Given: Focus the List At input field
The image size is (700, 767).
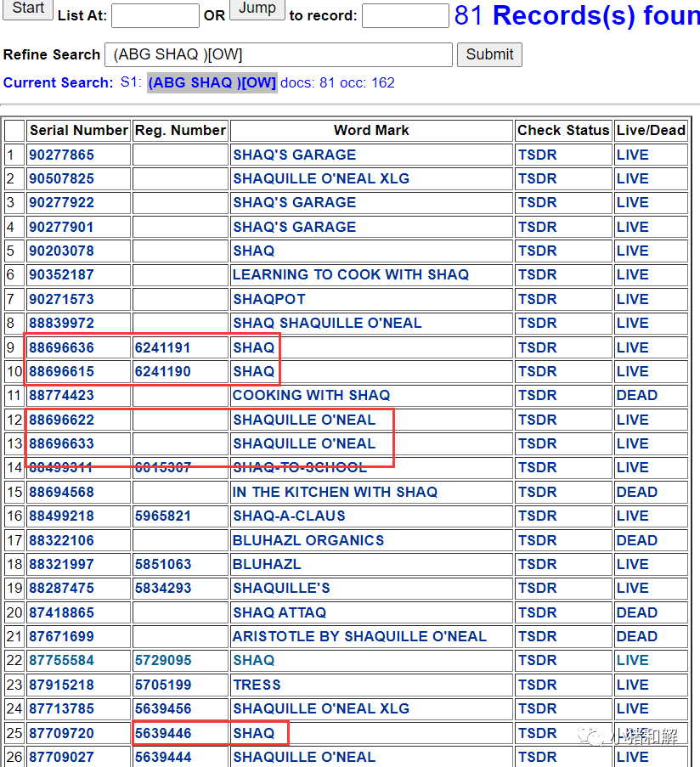Looking at the screenshot, I should pos(155,15).
